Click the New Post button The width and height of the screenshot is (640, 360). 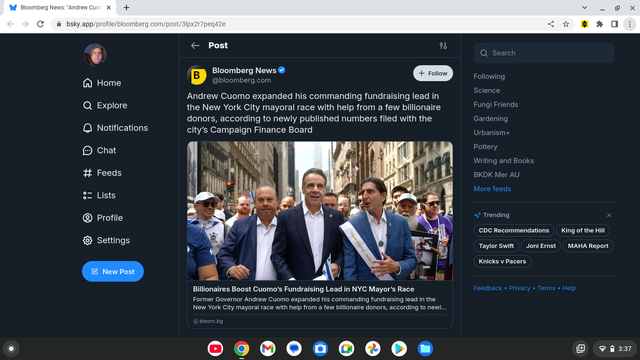click(x=113, y=271)
